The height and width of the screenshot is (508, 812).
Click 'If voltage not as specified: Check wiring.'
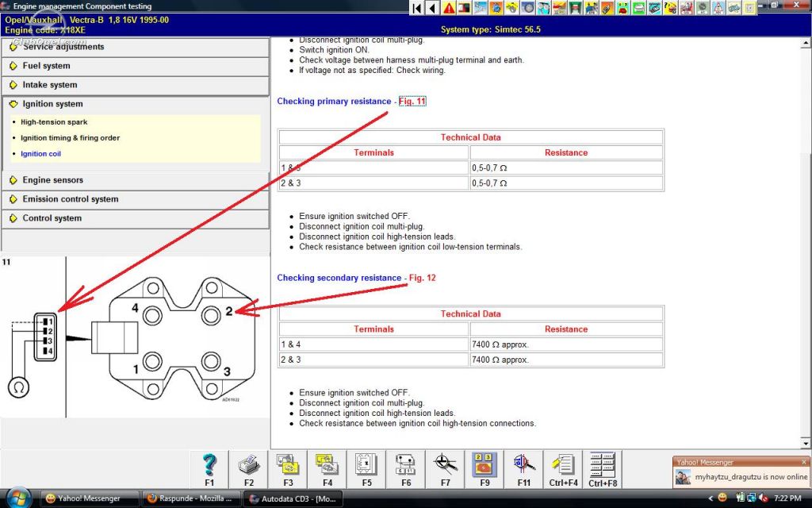[372, 70]
